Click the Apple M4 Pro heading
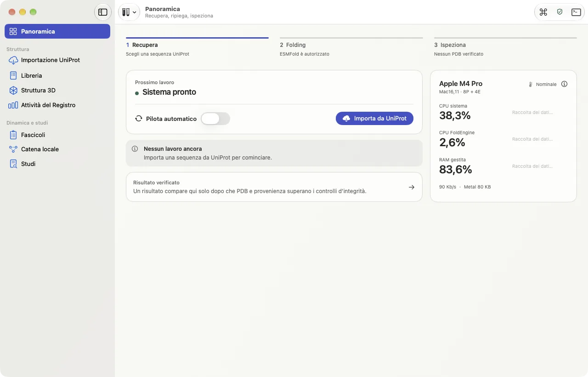Image resolution: width=588 pixels, height=377 pixels. point(461,84)
